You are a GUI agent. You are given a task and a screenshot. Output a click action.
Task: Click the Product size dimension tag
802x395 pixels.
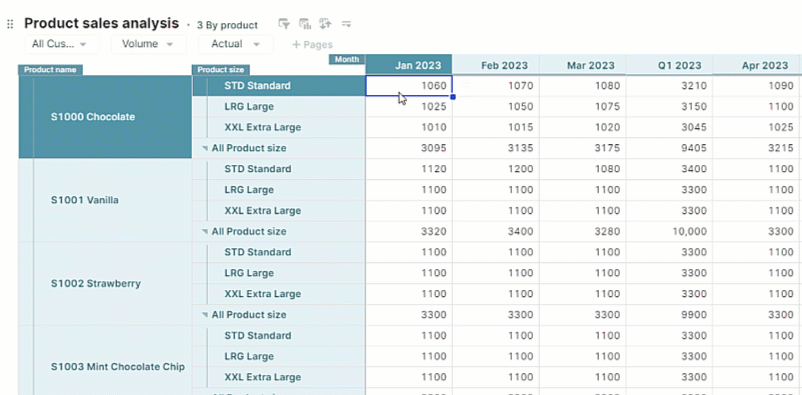pos(221,70)
